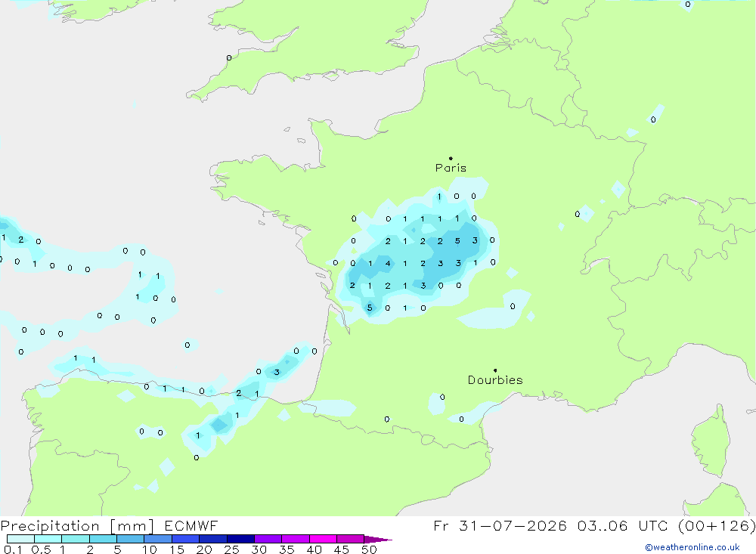Image resolution: width=756 pixels, height=554 pixels.
Task: Pick the legend swatch between 0.1 and 0.5
Action: [x=20, y=539]
